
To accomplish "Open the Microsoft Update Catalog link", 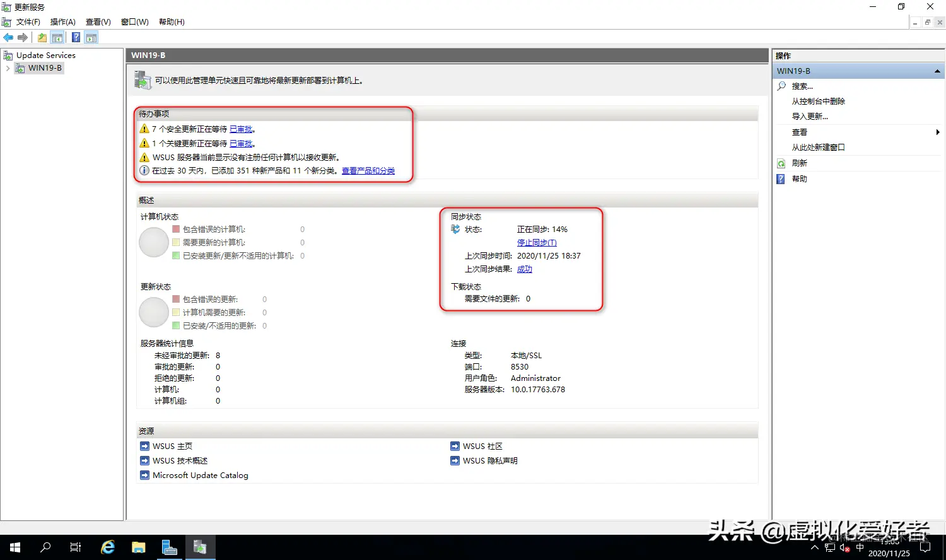I will (199, 475).
